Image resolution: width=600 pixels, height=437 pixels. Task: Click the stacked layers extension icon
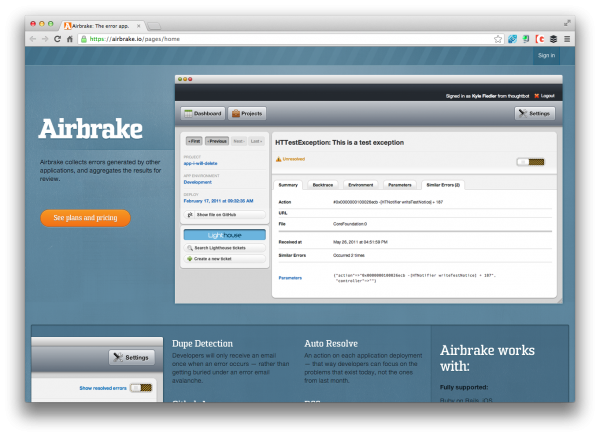(553, 39)
